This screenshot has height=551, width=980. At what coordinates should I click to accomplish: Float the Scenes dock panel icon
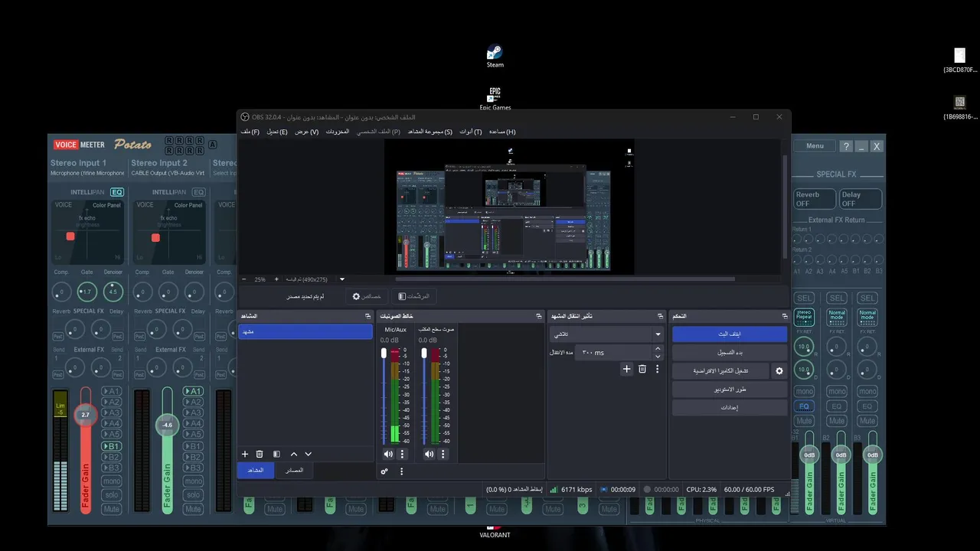pyautogui.click(x=367, y=316)
